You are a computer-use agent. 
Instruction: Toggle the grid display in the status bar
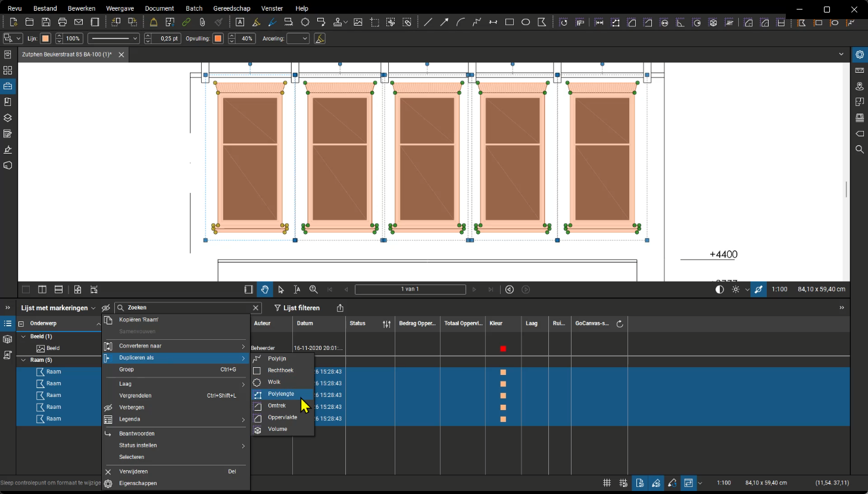(x=607, y=483)
